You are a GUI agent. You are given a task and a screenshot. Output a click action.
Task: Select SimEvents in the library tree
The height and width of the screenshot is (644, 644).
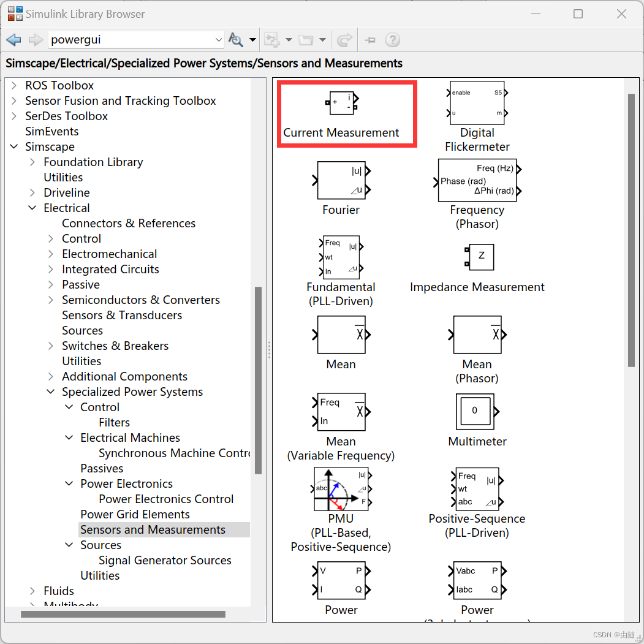click(51, 131)
